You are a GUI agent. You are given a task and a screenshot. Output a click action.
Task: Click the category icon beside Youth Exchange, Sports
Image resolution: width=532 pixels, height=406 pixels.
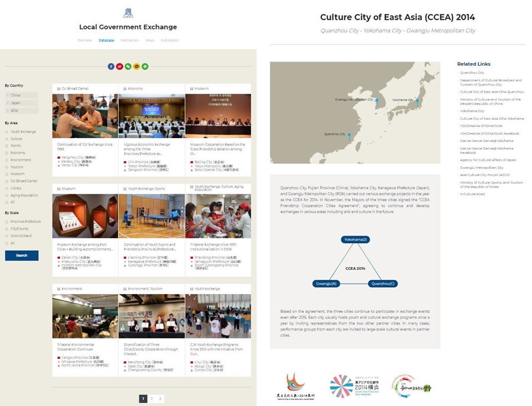[x=125, y=189]
